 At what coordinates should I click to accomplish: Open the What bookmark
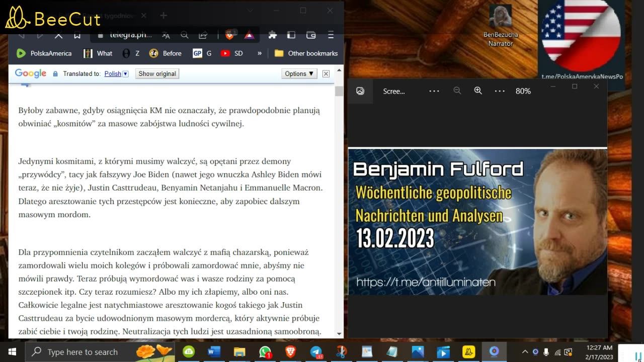point(98,53)
